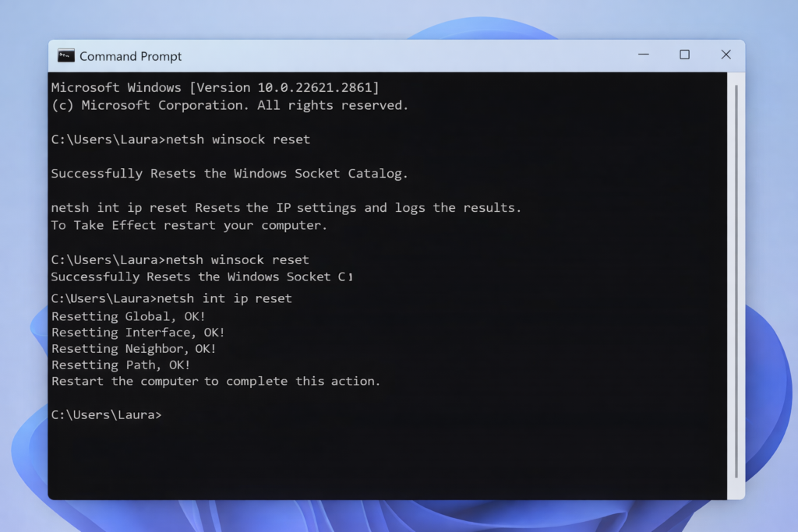Click the 'netsh int ip reset Resets the IP settings' line
This screenshot has height=532, width=798.
(x=286, y=207)
